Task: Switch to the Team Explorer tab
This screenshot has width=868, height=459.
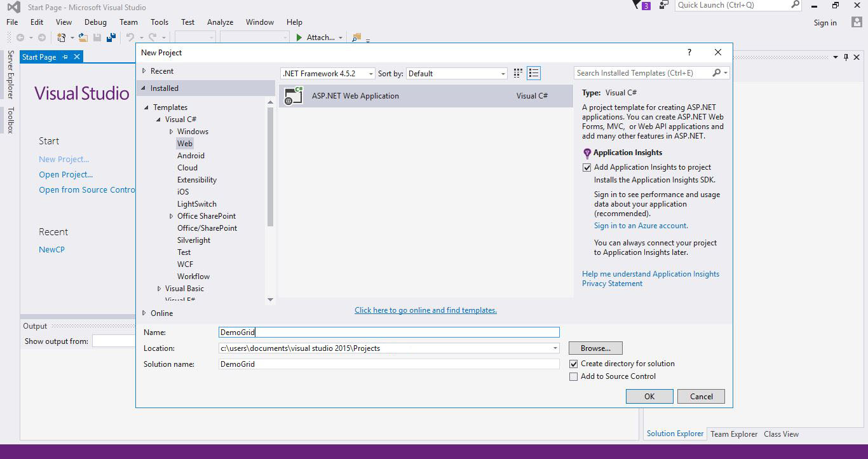Action: tap(734, 434)
